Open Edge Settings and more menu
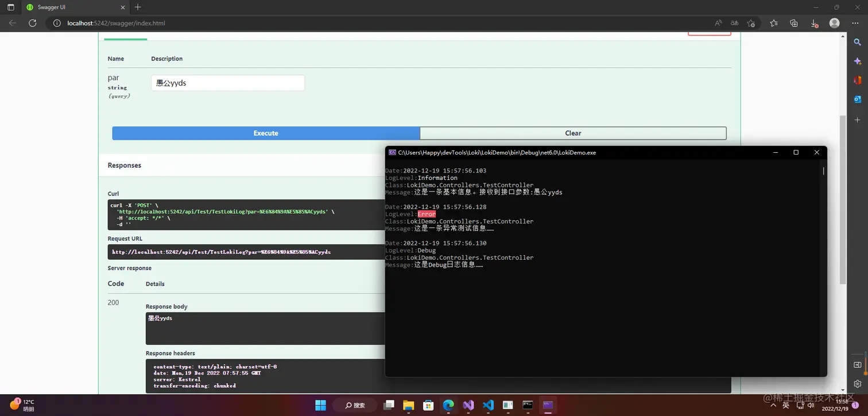The width and height of the screenshot is (868, 416). point(855,23)
